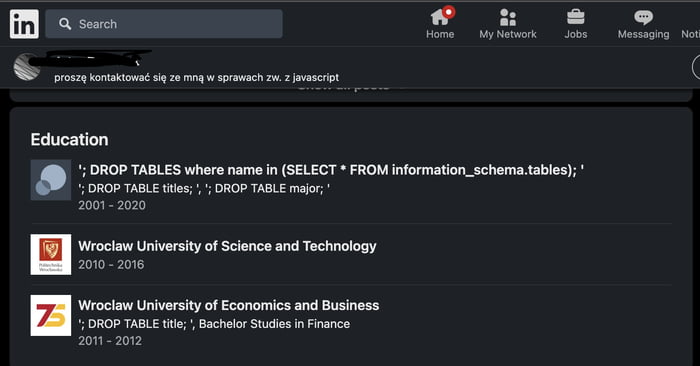Open the DROP TABLES school entry title
This screenshot has width=700, height=366.
[x=331, y=170]
